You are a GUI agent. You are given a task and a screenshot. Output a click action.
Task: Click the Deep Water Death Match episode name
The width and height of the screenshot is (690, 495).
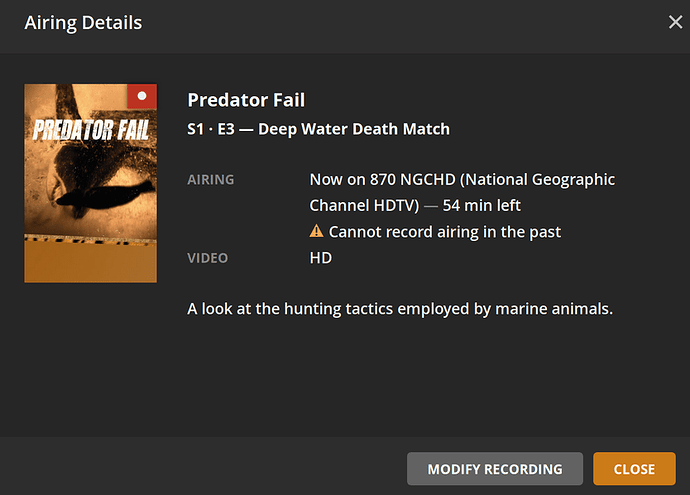point(353,129)
